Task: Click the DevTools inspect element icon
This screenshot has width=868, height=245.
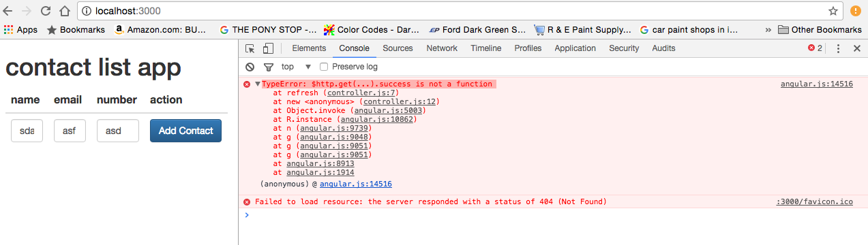Action: pyautogui.click(x=250, y=48)
